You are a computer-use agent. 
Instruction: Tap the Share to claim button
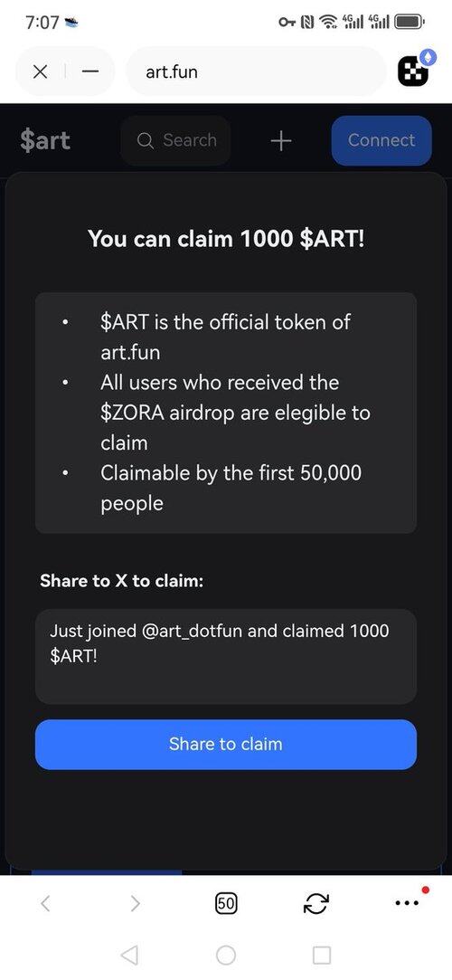(225, 744)
